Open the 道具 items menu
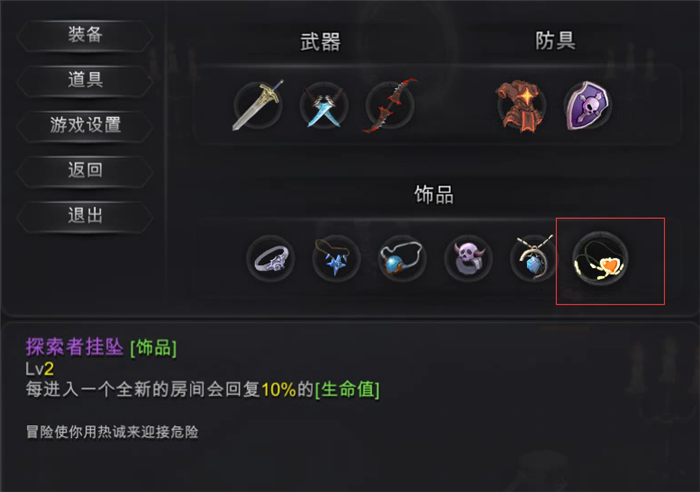 85,80
